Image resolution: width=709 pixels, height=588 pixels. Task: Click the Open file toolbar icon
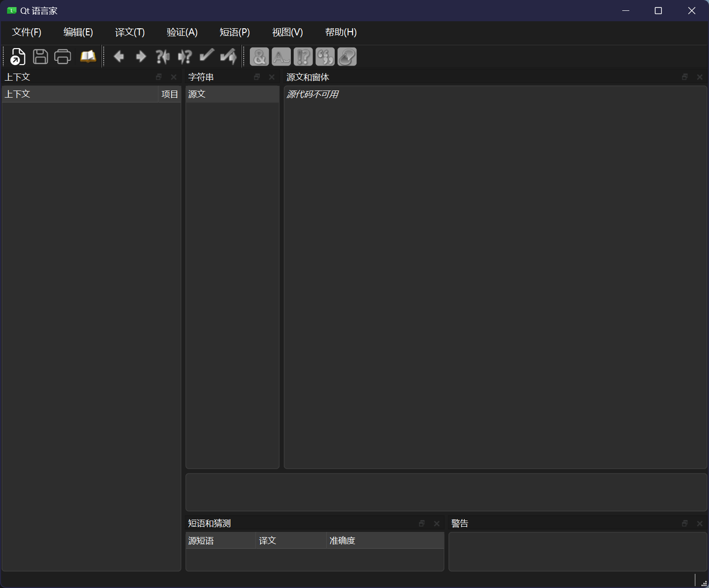pos(18,57)
